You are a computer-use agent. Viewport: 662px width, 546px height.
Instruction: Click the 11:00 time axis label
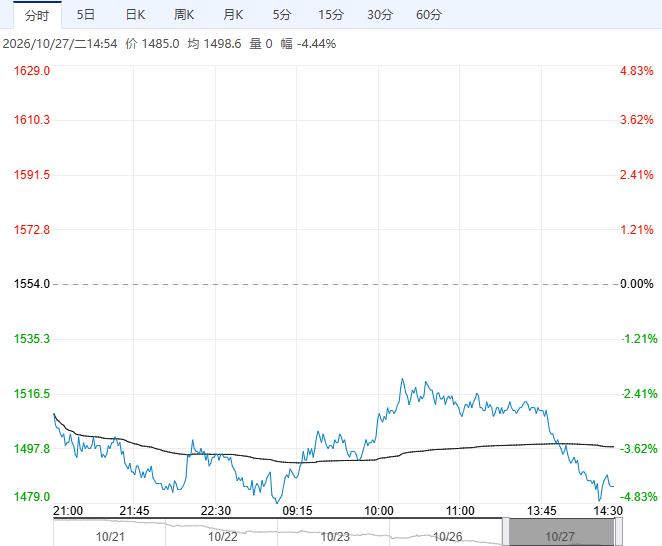pos(460,511)
